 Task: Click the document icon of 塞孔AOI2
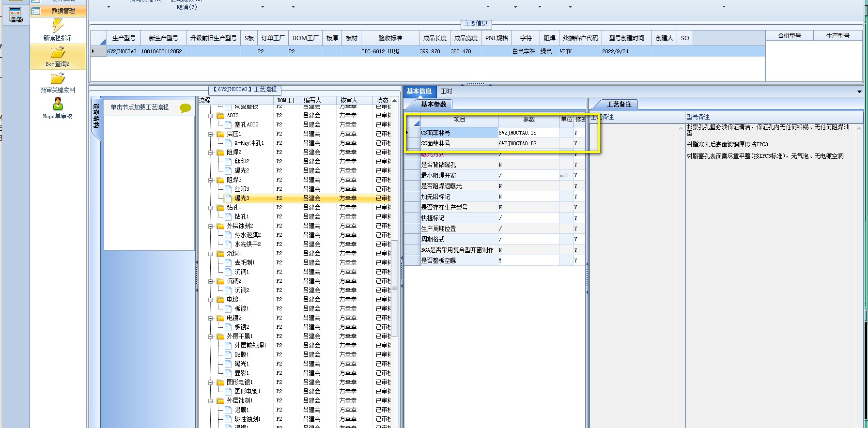coord(229,125)
